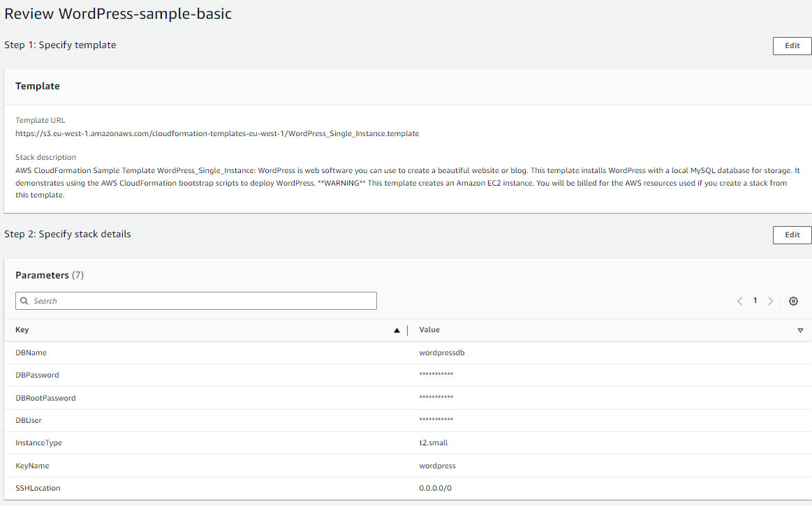Image resolution: width=812 pixels, height=506 pixels.
Task: Click the Template section heading
Action: click(37, 86)
